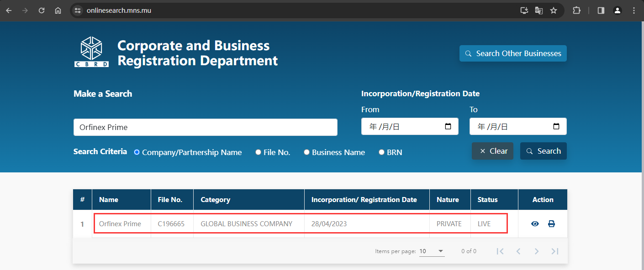Click the file number C196665
644x270 pixels.
pyautogui.click(x=171, y=224)
